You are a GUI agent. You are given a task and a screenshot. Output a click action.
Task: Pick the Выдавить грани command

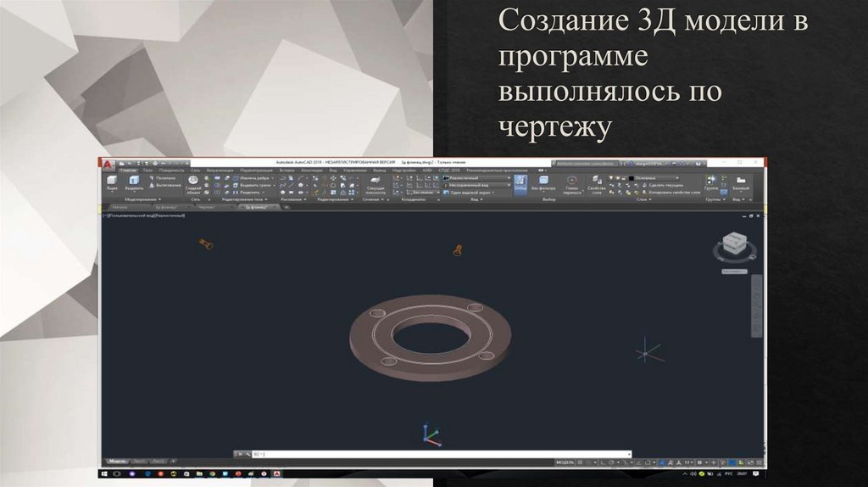253,185
